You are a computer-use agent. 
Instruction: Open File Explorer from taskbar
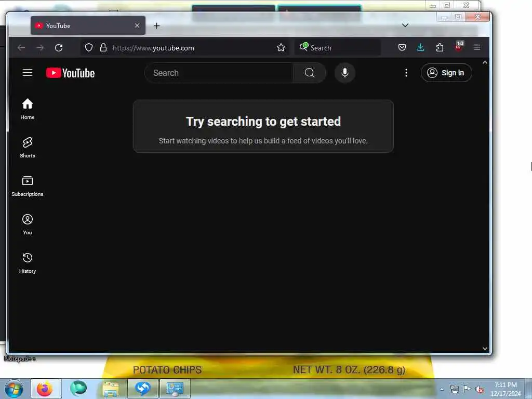point(111,389)
